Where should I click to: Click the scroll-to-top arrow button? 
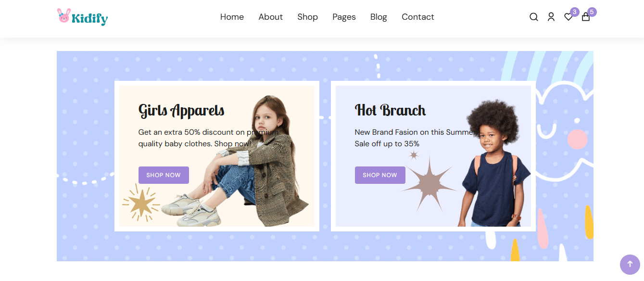click(x=630, y=264)
